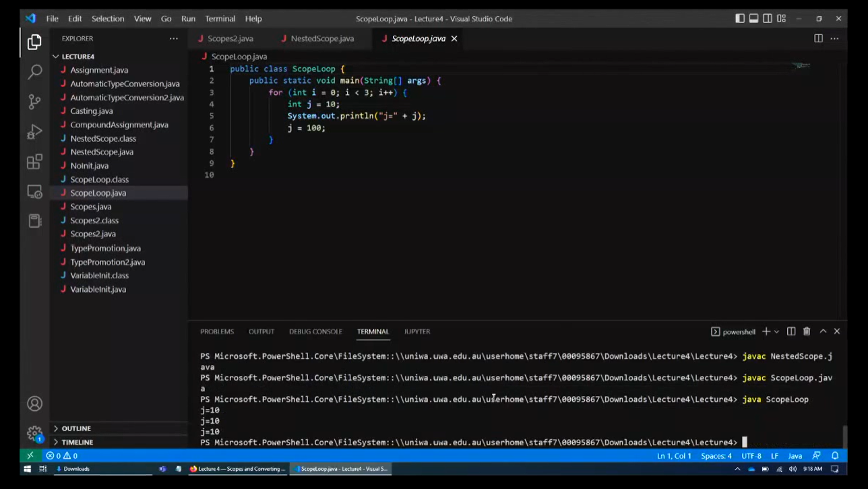Open the new terminal launch profile dropdown
868x489 pixels.
[777, 331]
